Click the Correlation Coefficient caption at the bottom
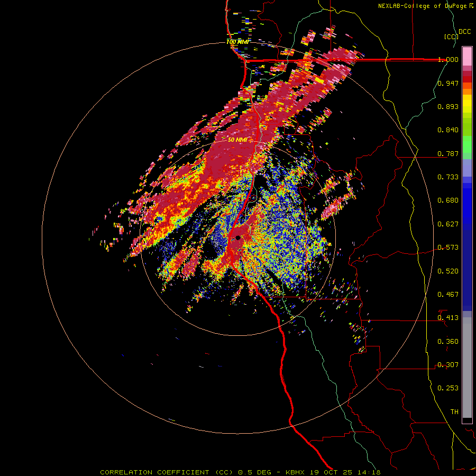476x476 pixels. [240, 472]
